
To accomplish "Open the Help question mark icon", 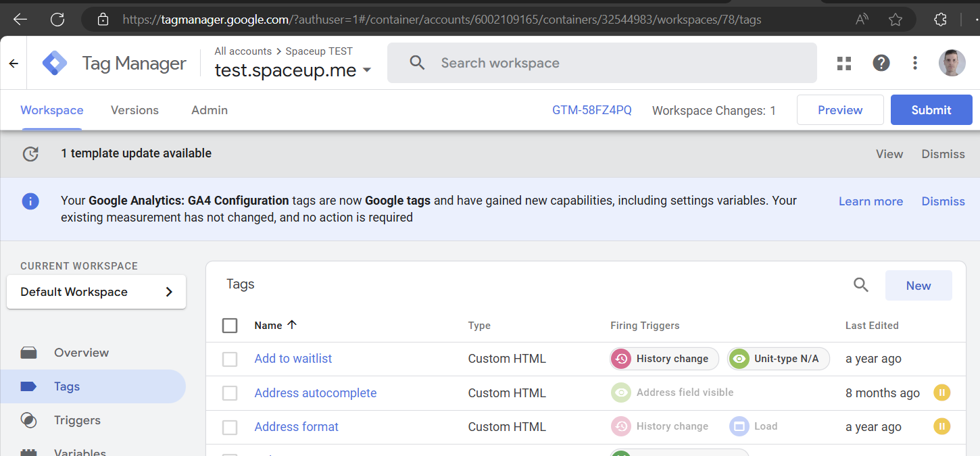I will point(881,64).
